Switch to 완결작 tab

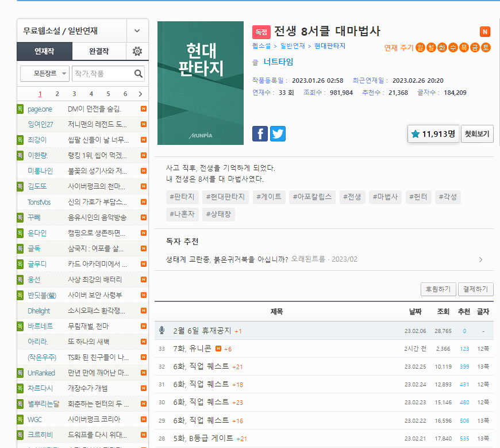point(99,51)
